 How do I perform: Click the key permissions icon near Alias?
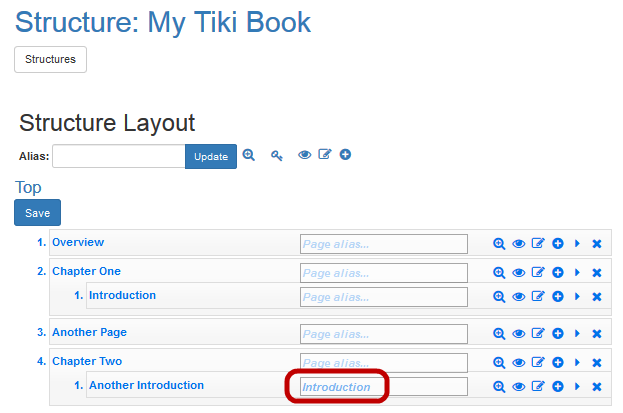tap(277, 155)
